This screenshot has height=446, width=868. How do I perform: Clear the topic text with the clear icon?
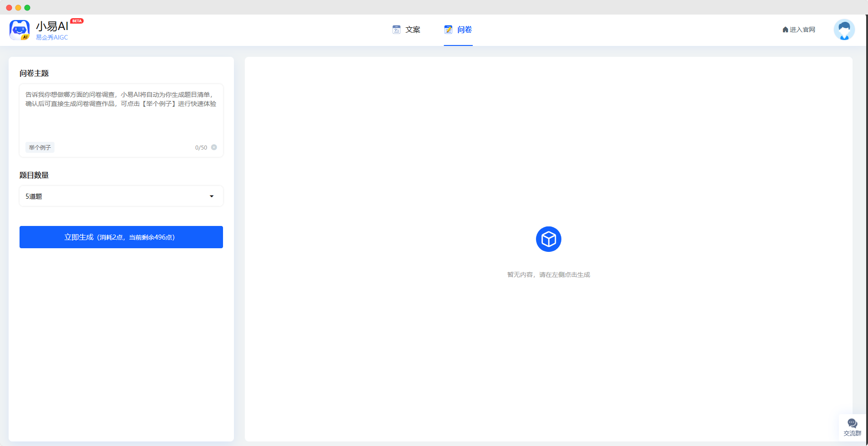click(214, 147)
